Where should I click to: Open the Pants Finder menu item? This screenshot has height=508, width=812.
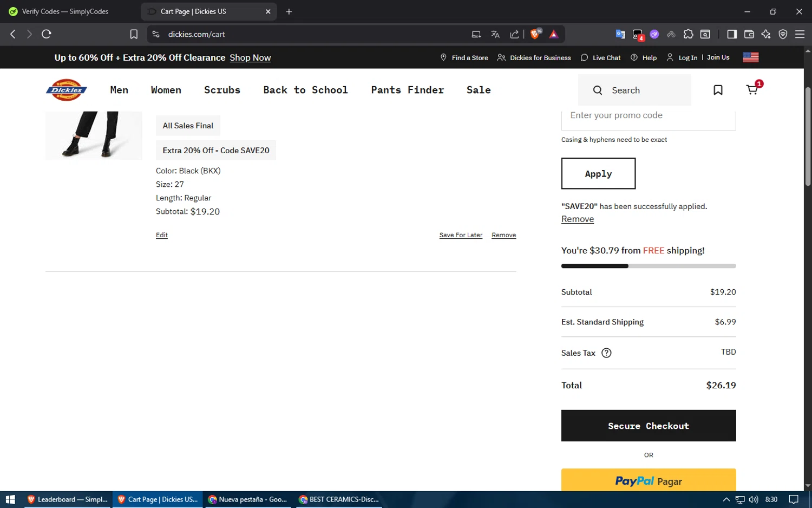pyautogui.click(x=407, y=90)
